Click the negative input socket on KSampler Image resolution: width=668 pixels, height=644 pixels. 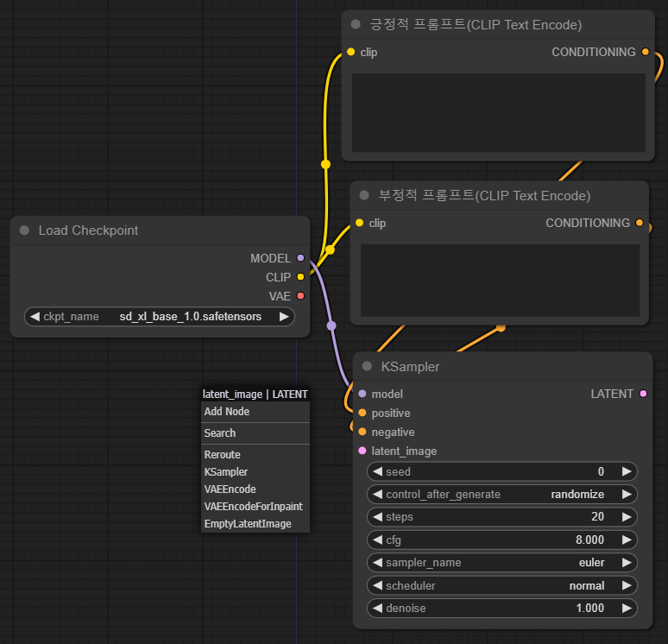click(362, 432)
